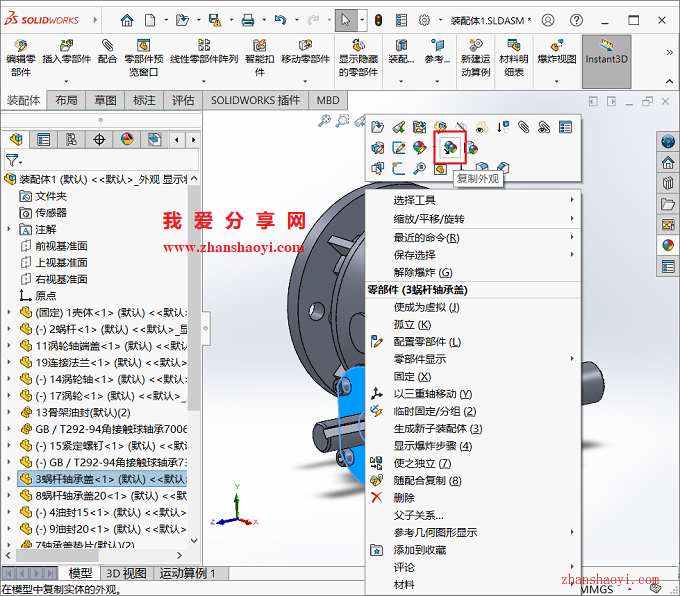This screenshot has height=596, width=680.
Task: Click the Edit Appearance color-ball pencil icon
Action: pos(419,148)
